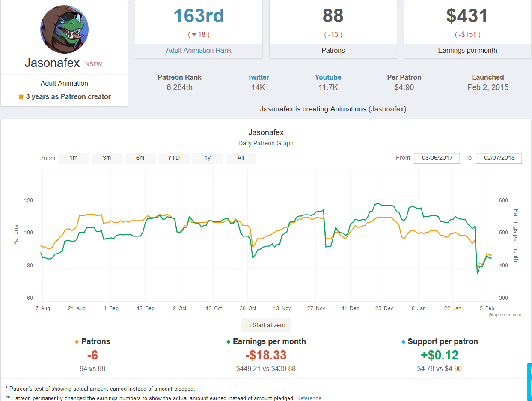Click the ( -$151 ) earnings change
Viewport: 532px width, 401px height.
[x=467, y=35]
